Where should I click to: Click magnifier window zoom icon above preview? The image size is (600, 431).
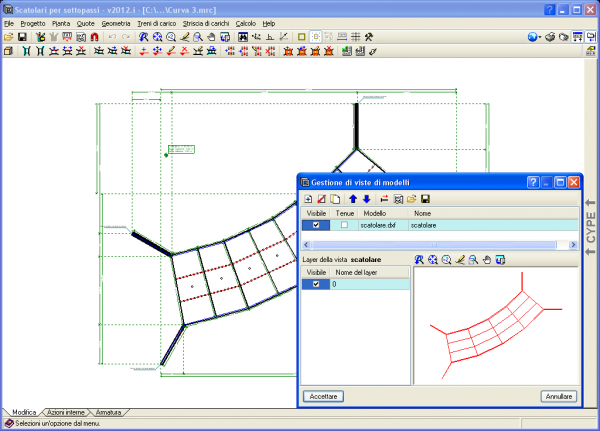[x=473, y=260]
